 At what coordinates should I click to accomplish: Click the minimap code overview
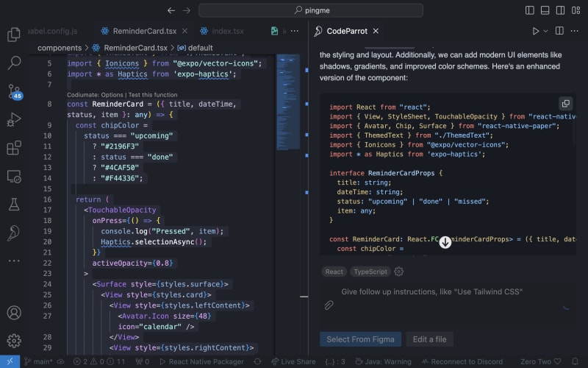pos(287,102)
